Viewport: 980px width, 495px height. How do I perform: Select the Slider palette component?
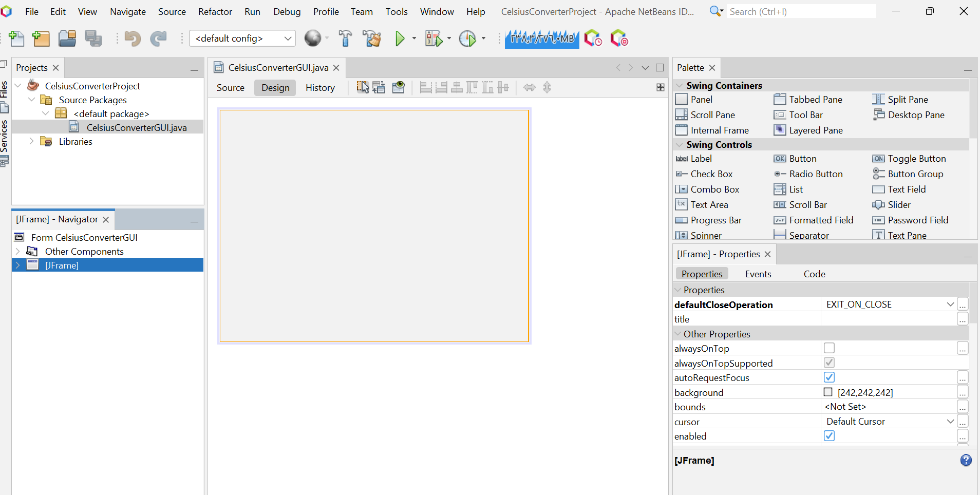click(892, 205)
